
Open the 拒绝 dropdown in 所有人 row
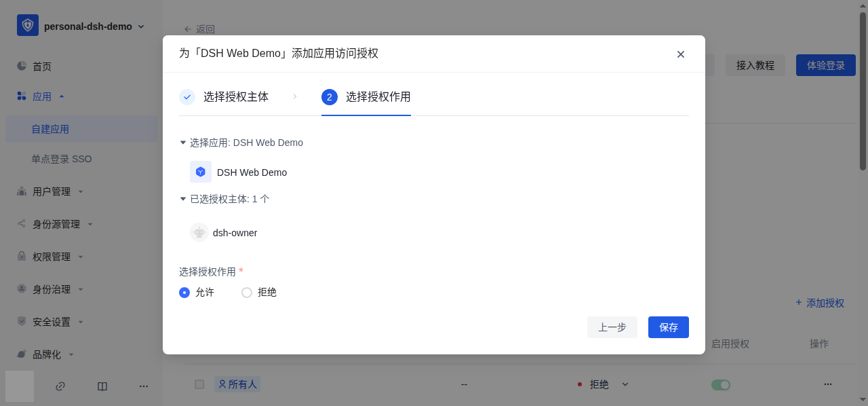604,384
